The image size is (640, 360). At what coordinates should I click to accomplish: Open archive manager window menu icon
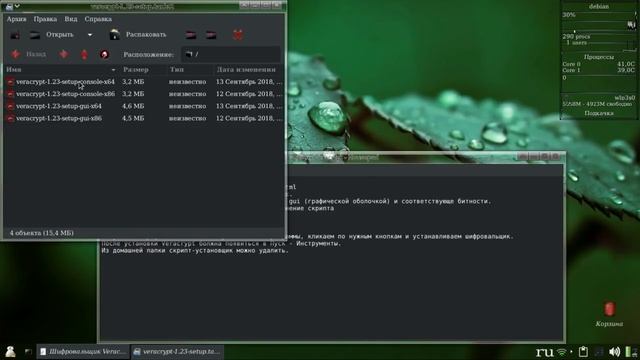tap(9, 6)
